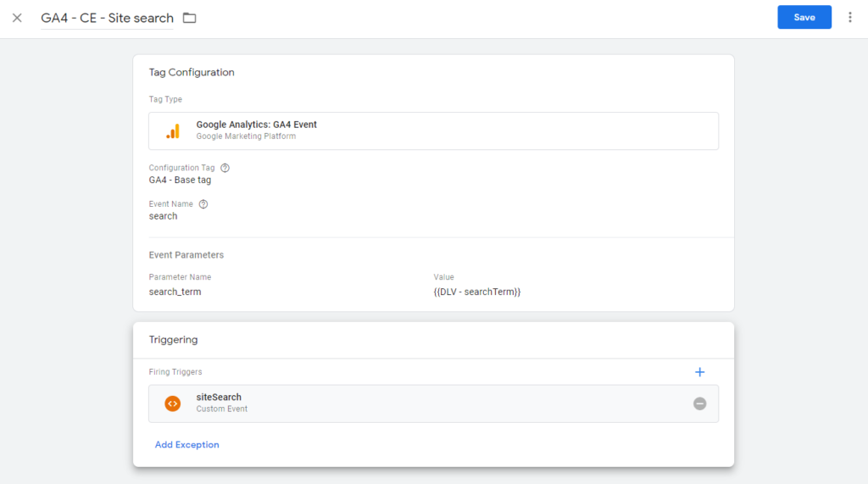
Task: Click the search_term parameter name
Action: (175, 292)
